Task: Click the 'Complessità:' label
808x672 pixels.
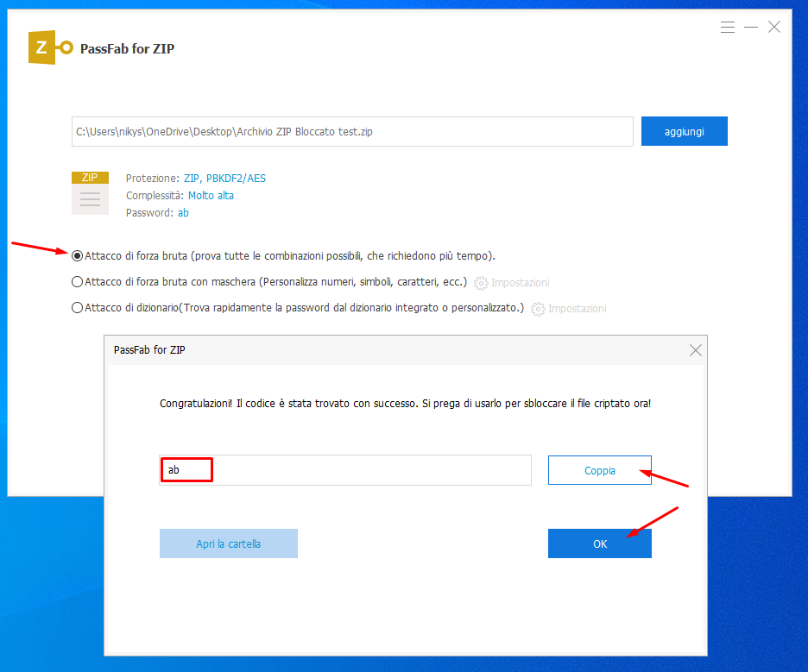Action: tap(155, 196)
